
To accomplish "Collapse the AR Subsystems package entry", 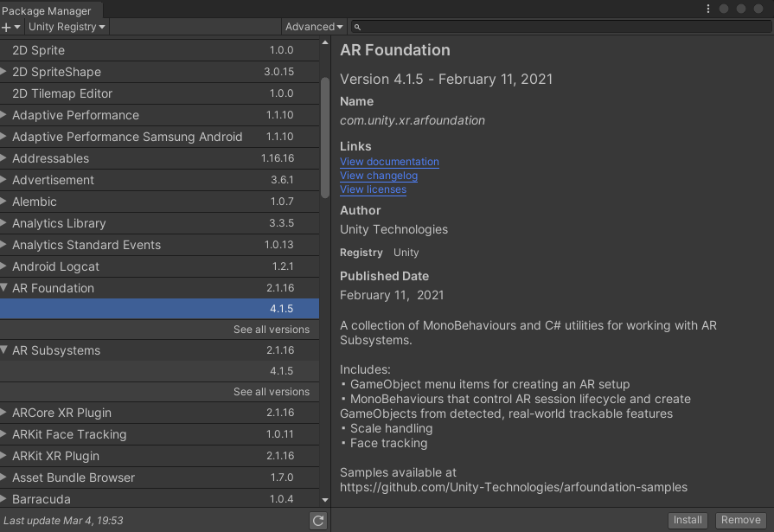I will 4,350.
